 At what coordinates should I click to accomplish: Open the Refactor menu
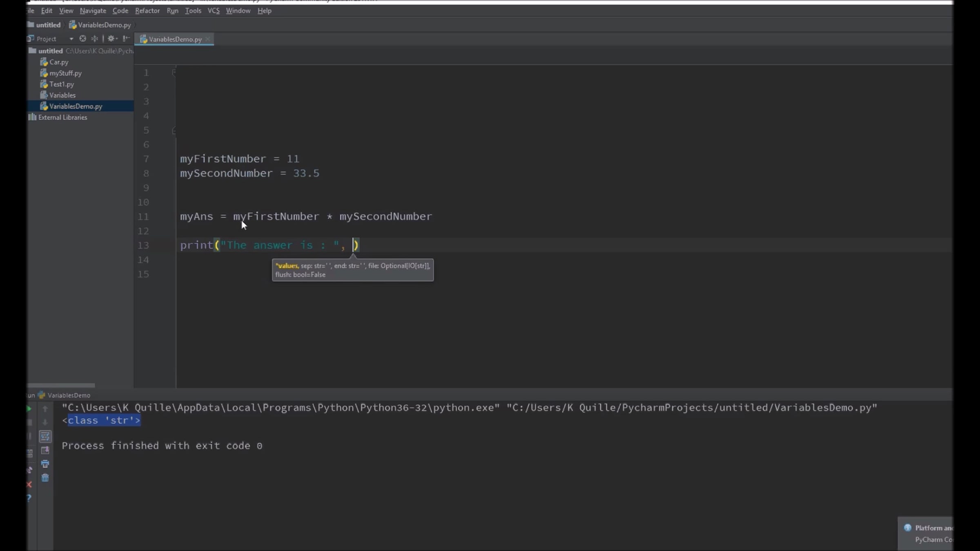(x=147, y=11)
